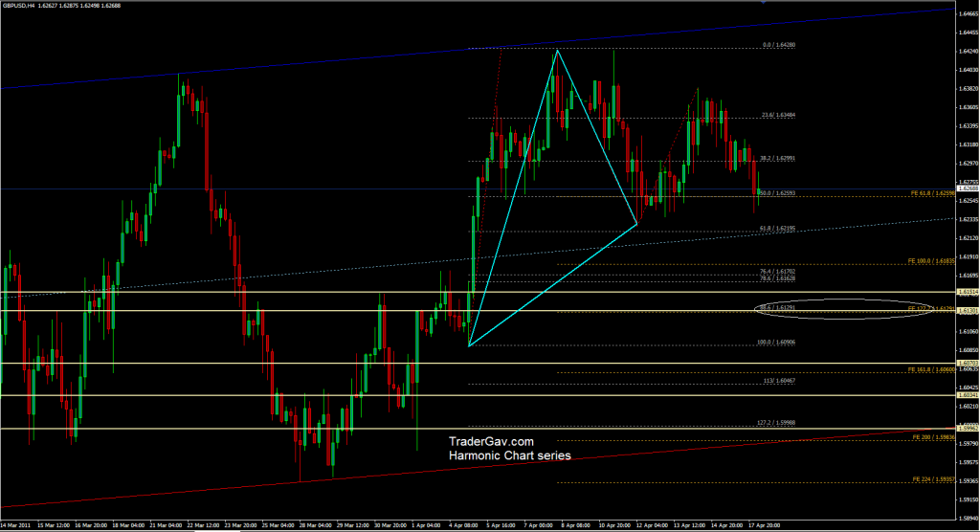Click price axis value 1.61910
This screenshot has width=980, height=532.
969,257
